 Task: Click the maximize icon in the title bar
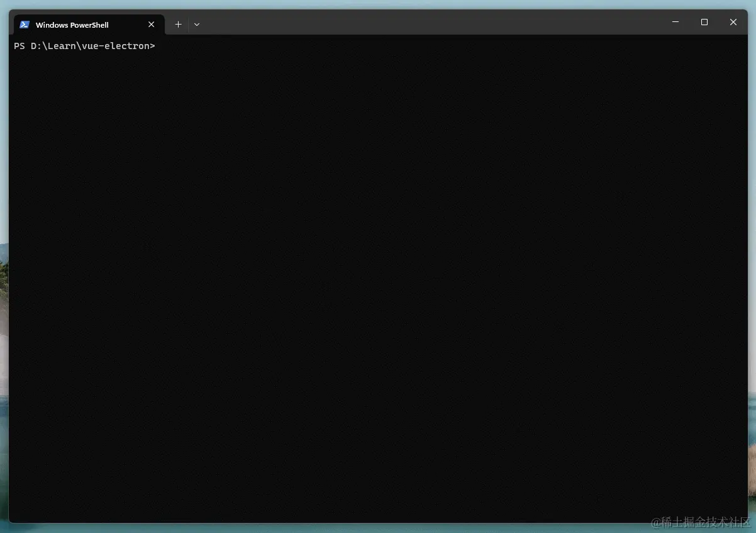[704, 21]
